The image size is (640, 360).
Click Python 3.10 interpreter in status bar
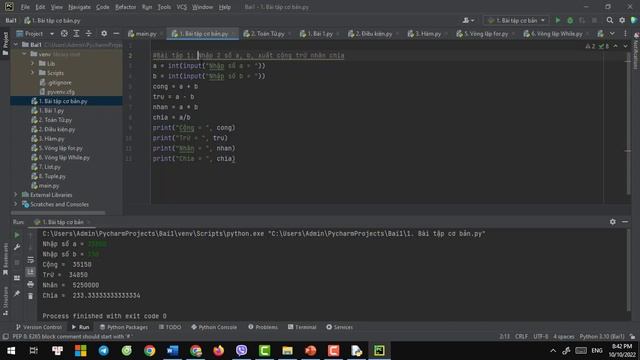602,336
